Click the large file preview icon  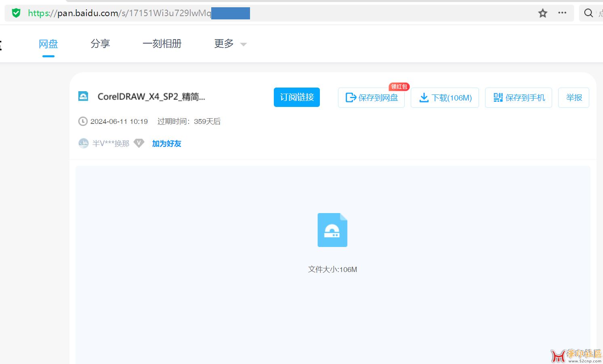click(x=332, y=230)
